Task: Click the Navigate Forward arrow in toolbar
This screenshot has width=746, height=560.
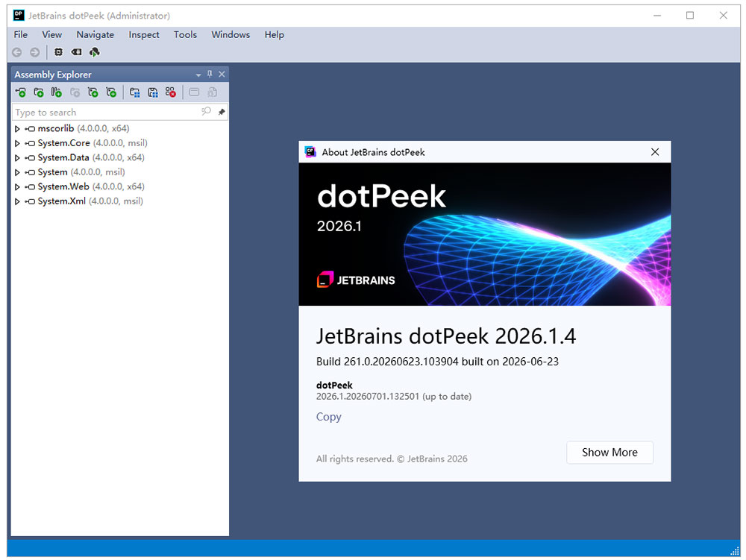Action: point(35,52)
